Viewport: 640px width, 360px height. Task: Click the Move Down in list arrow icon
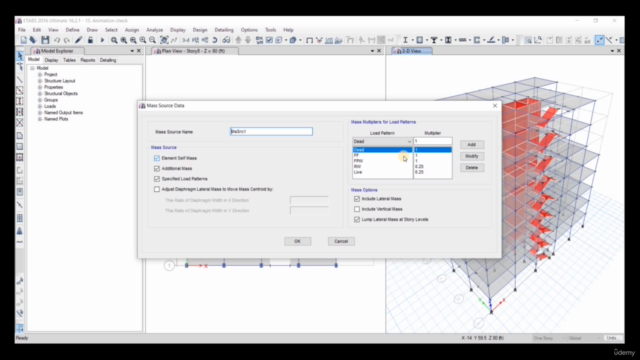coord(248,40)
